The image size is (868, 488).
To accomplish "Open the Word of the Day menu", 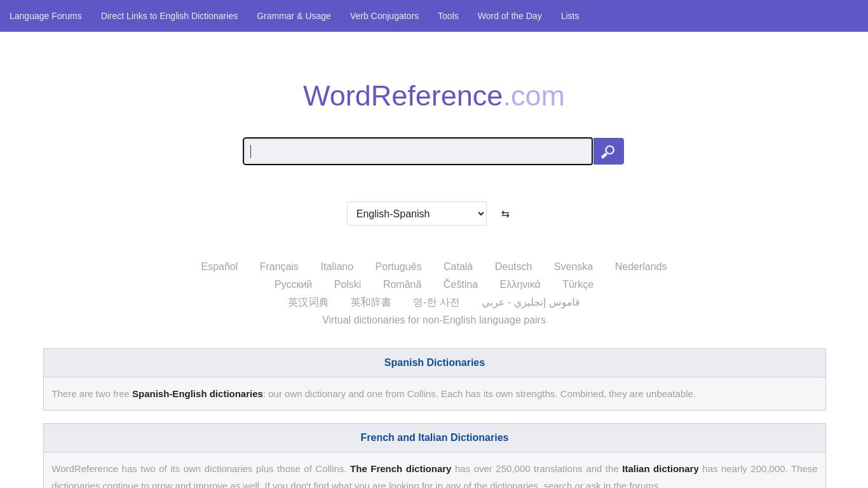I will point(510,16).
